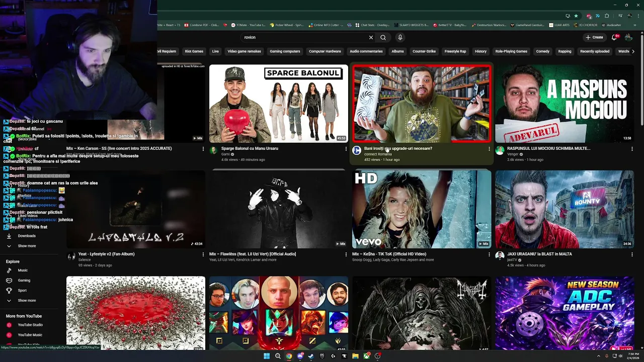Select the History chip
The width and height of the screenshot is (644, 362).
point(480,51)
